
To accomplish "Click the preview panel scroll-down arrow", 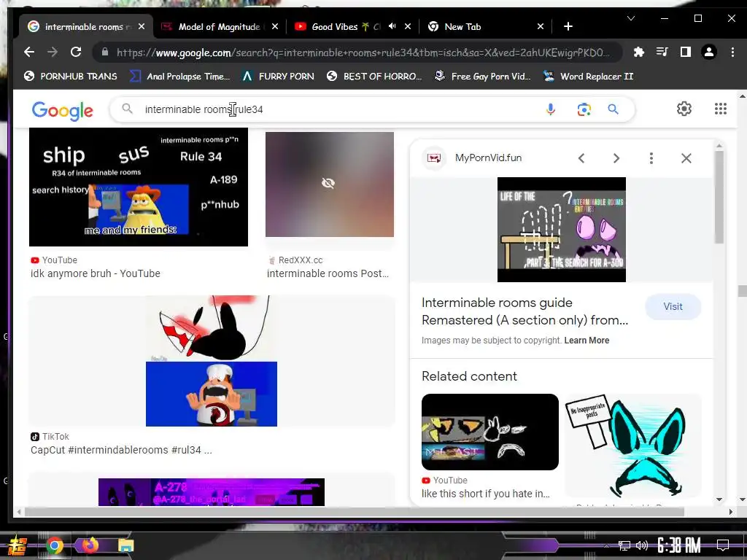I will [x=719, y=499].
